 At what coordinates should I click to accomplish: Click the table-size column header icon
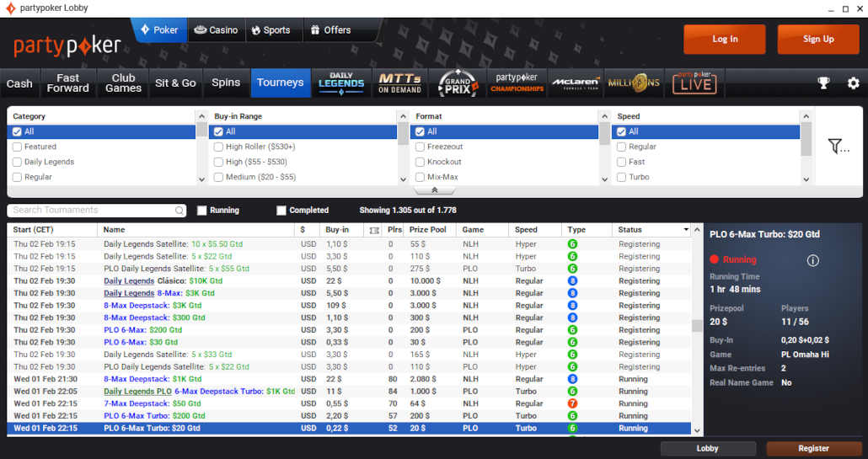pos(374,230)
